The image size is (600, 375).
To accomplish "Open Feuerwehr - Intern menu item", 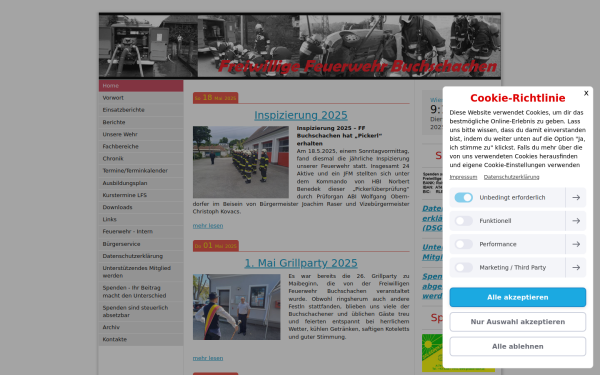I will (141, 232).
